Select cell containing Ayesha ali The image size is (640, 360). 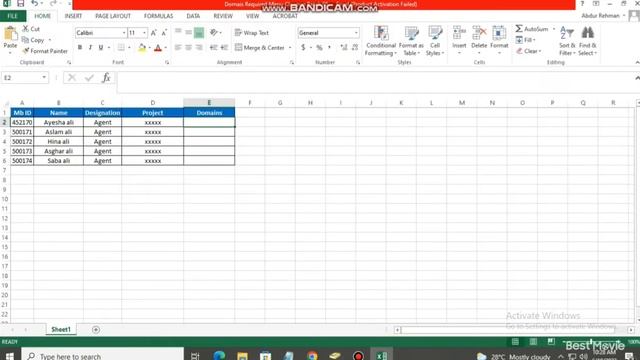58,122
